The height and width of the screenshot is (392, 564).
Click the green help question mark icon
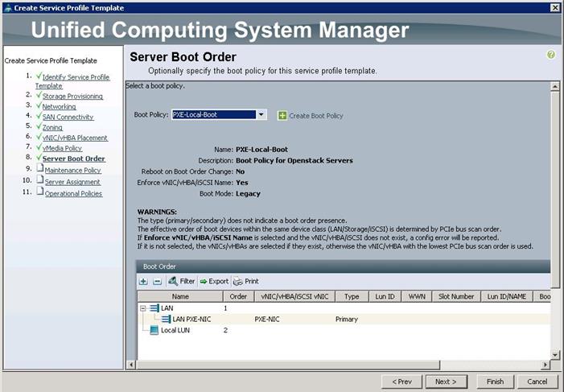tap(550, 55)
